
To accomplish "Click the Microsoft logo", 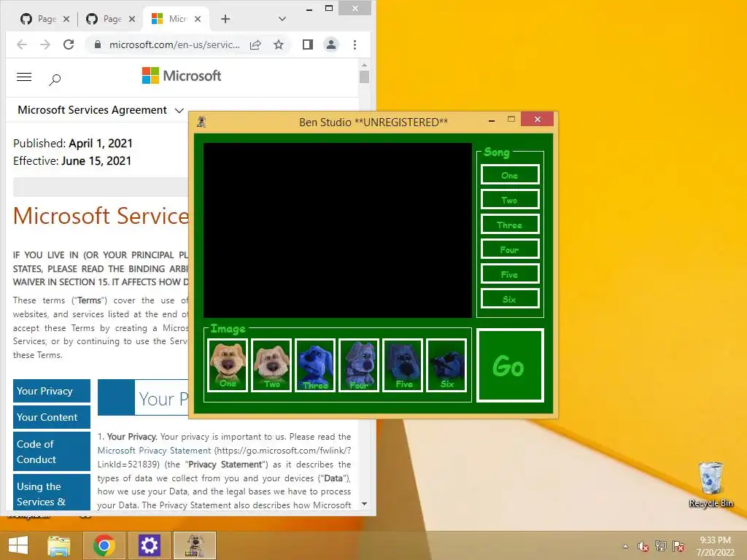I will pyautogui.click(x=182, y=76).
